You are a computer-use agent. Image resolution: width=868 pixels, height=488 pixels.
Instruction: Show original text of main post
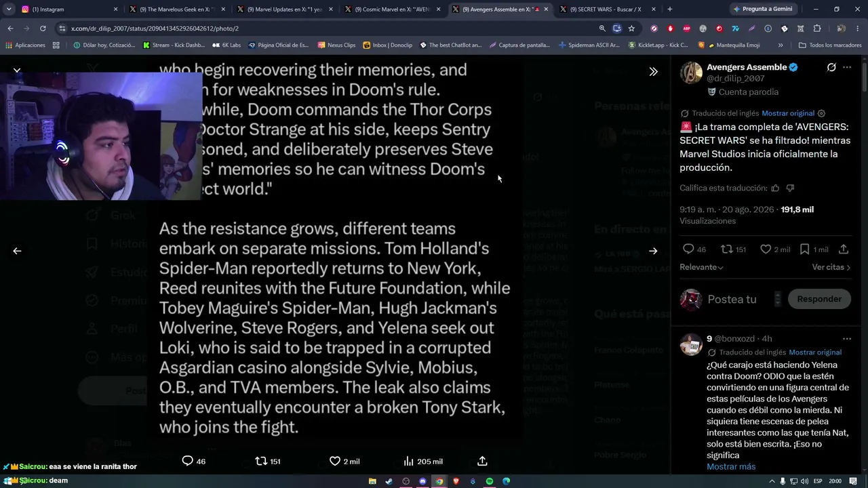[788, 113]
